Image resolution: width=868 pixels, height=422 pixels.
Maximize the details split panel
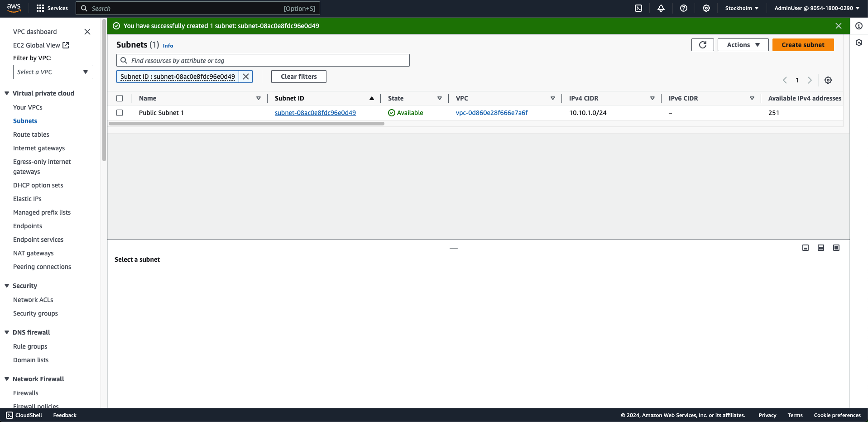click(x=836, y=248)
